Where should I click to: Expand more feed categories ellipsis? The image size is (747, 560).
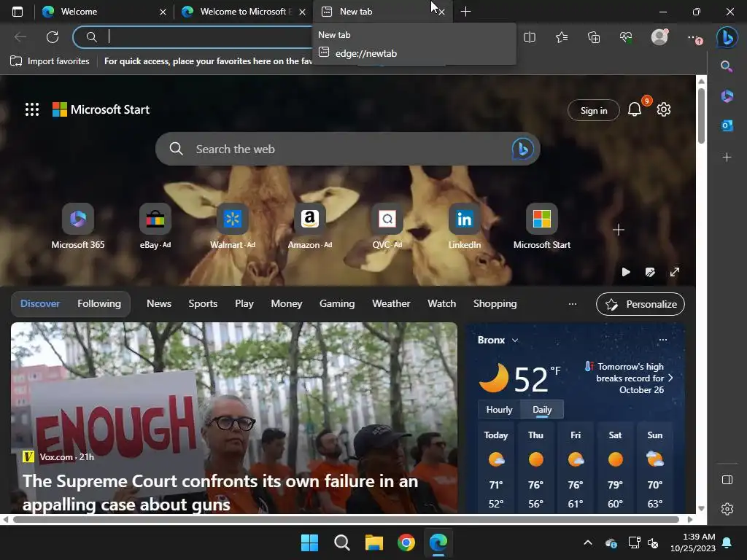point(573,304)
